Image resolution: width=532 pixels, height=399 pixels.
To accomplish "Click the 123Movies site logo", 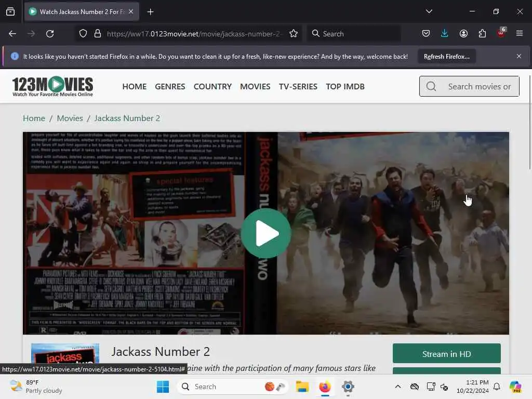I will tap(52, 86).
